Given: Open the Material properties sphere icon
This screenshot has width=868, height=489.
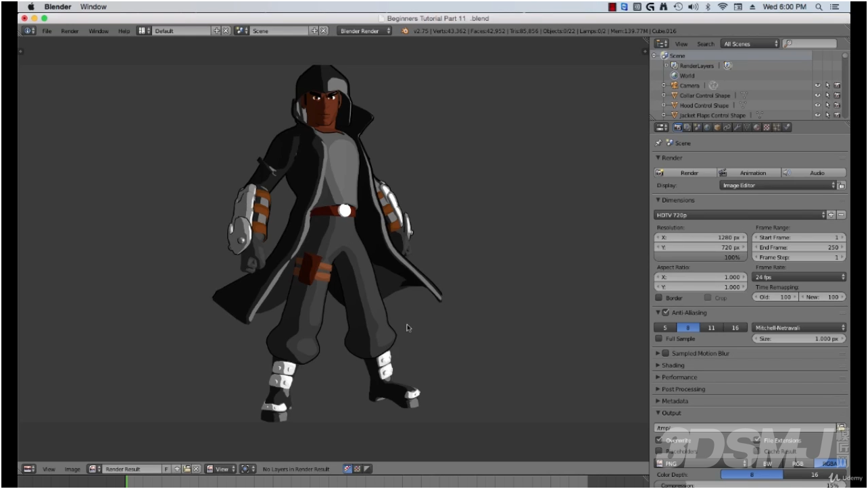Looking at the screenshot, I should click(756, 128).
